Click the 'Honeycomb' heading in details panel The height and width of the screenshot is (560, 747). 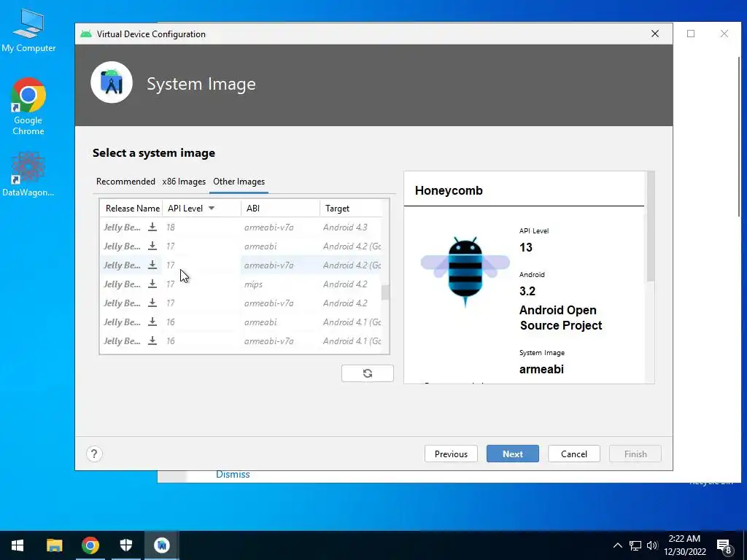[449, 190]
